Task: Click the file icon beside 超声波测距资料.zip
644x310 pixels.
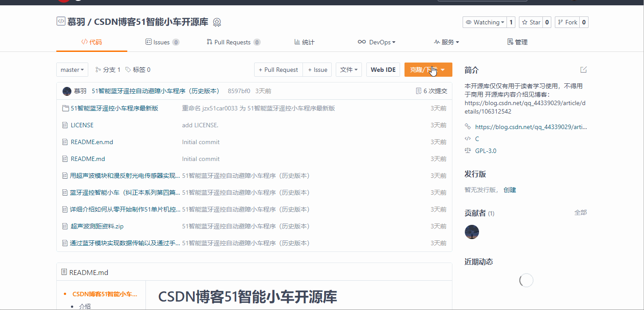Action: click(65, 226)
